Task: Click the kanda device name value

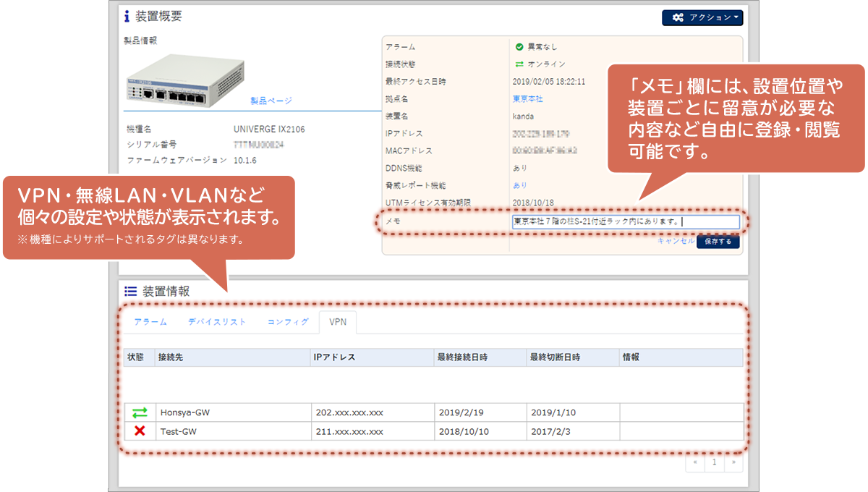Action: tap(524, 116)
